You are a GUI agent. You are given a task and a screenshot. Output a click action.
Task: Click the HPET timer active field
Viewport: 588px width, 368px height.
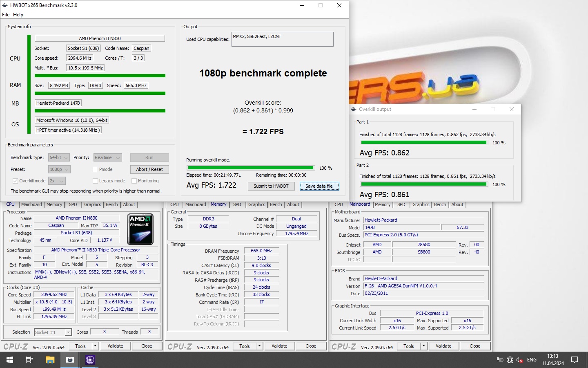point(68,130)
